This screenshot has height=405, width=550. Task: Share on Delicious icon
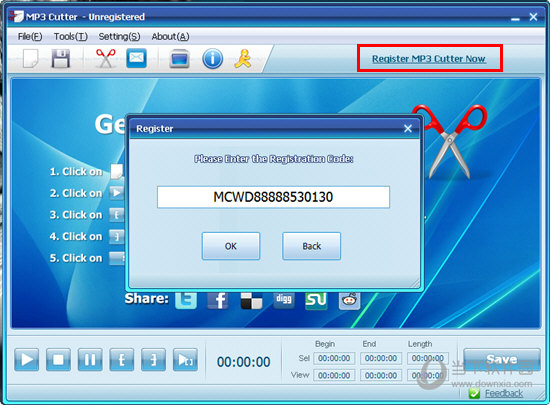[251, 301]
